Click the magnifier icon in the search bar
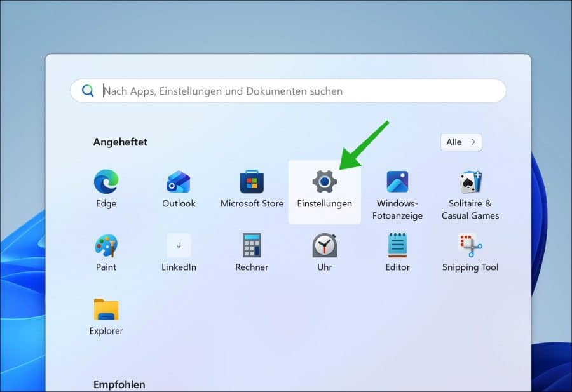This screenshot has height=392, width=572. pyautogui.click(x=88, y=90)
